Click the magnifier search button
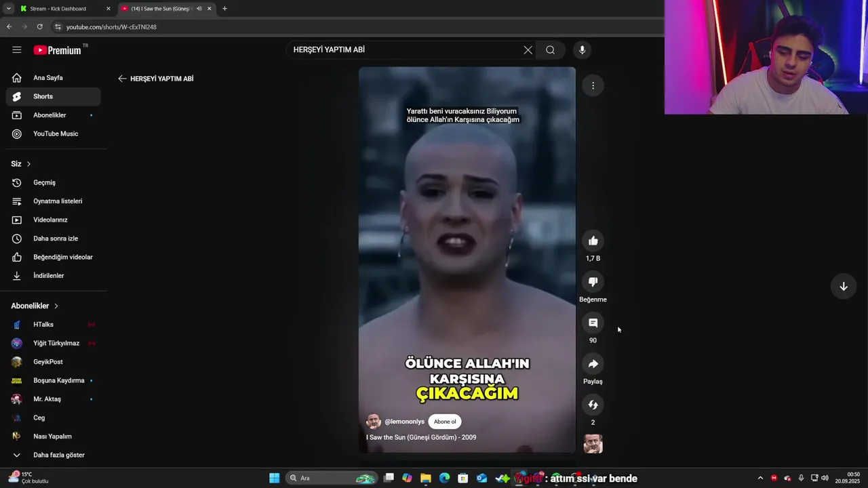Viewport: 868px width, 488px height. point(550,49)
